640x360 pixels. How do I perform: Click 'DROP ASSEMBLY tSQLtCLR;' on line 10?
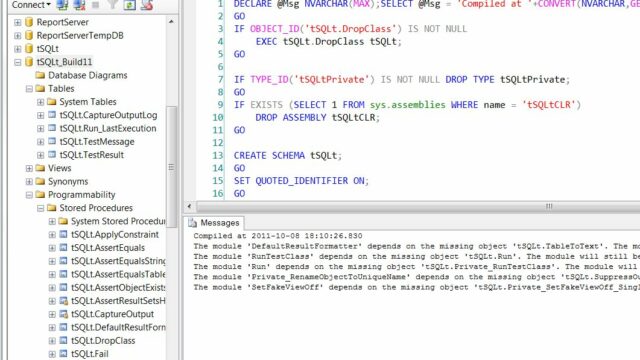pos(318,118)
